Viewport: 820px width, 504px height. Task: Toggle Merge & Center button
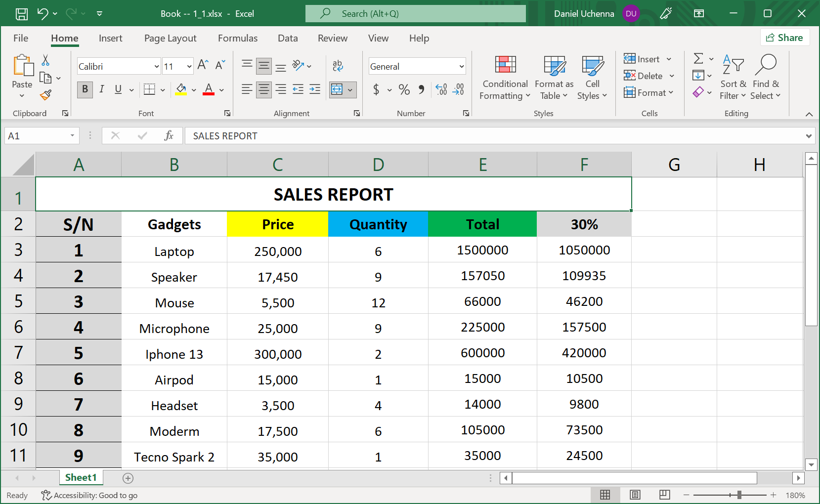tap(337, 89)
